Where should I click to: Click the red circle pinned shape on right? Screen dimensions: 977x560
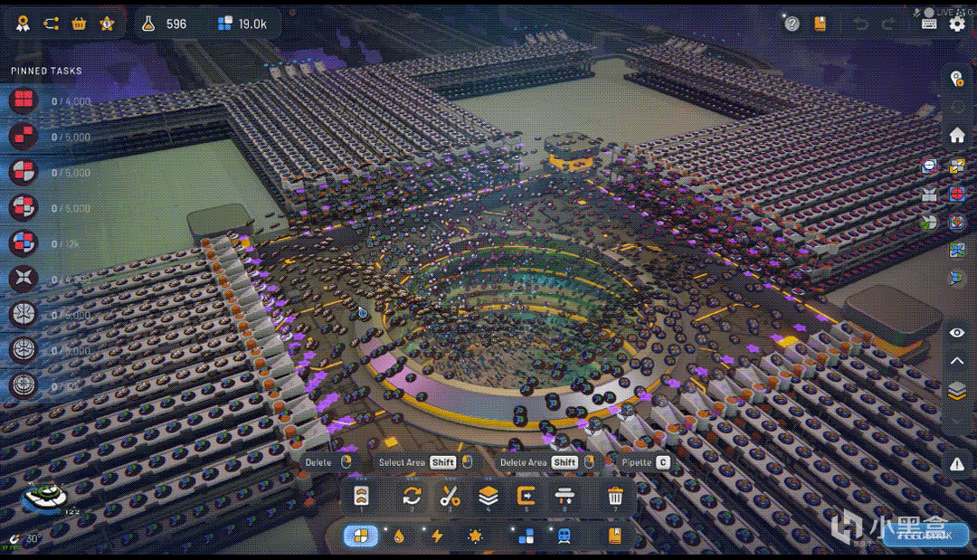[x=958, y=194]
